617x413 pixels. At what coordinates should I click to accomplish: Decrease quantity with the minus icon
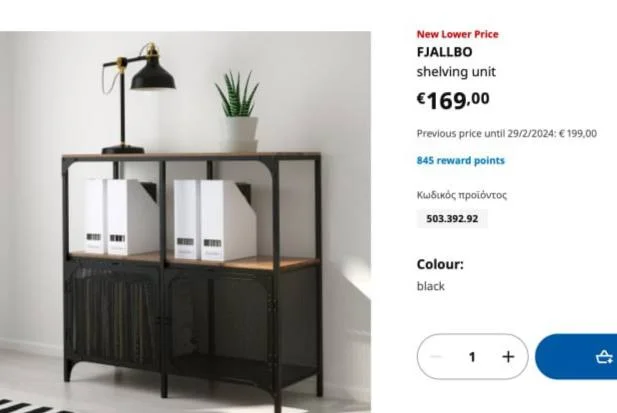(436, 357)
